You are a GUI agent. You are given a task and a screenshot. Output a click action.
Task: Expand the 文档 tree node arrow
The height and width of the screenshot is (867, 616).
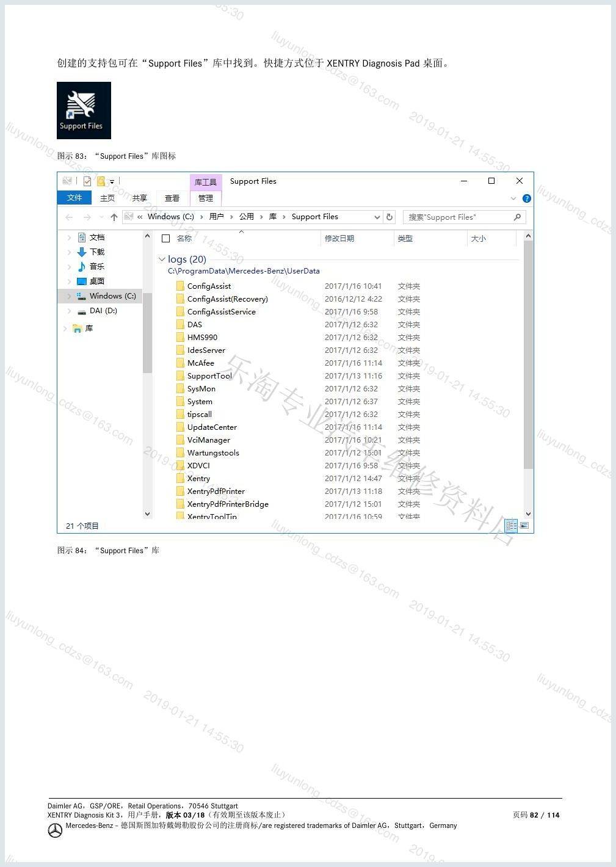(x=69, y=238)
